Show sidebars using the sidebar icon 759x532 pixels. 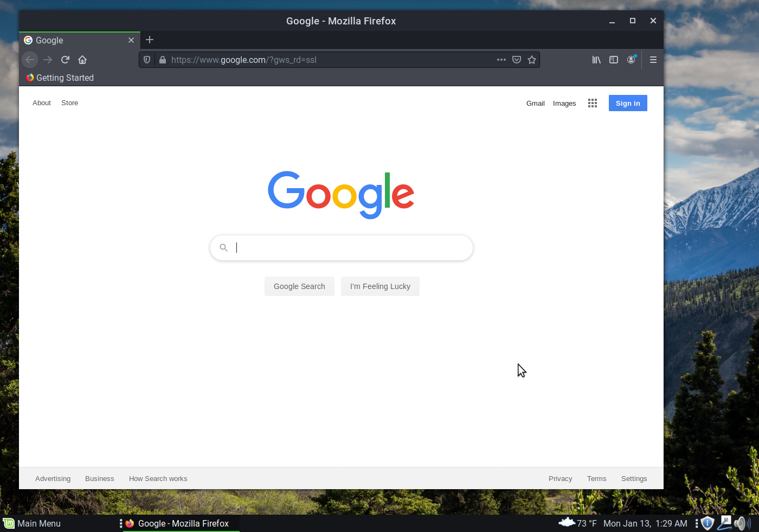614,60
